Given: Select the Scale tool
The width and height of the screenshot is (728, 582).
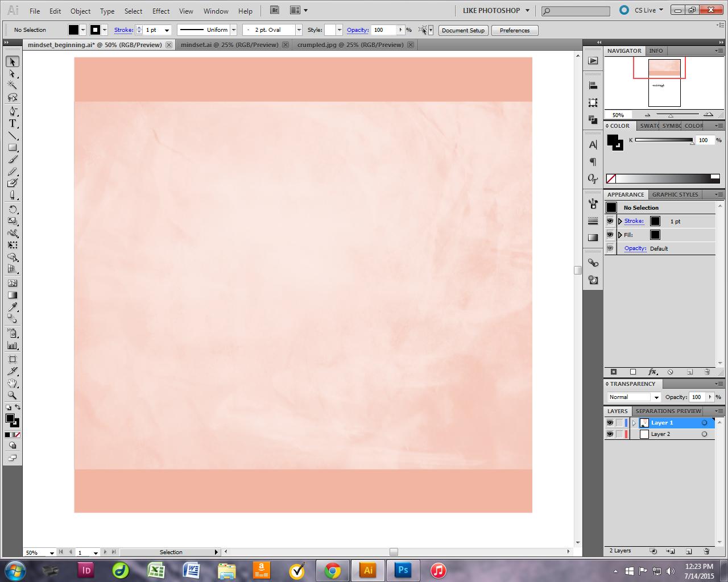Looking at the screenshot, I should point(12,221).
